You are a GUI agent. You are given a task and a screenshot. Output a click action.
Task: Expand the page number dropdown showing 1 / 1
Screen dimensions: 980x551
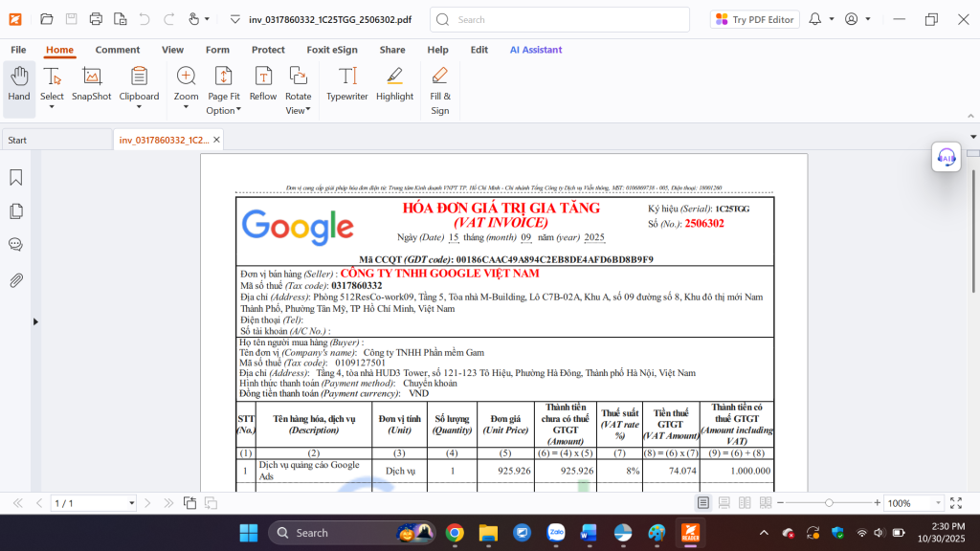pos(132,503)
